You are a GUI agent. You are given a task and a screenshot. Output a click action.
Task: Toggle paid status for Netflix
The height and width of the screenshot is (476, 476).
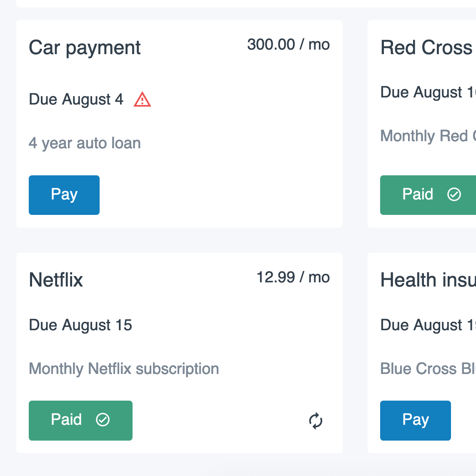[80, 420]
